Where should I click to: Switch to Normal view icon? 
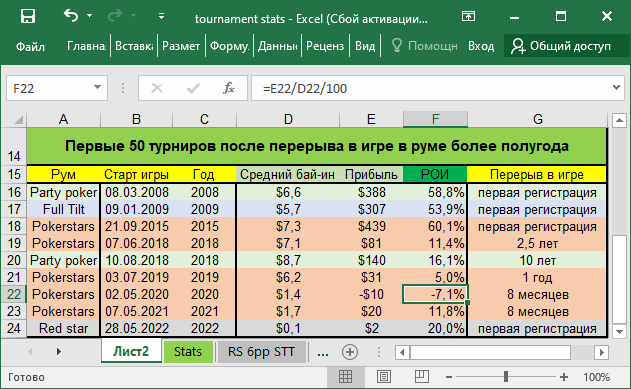coord(345,377)
